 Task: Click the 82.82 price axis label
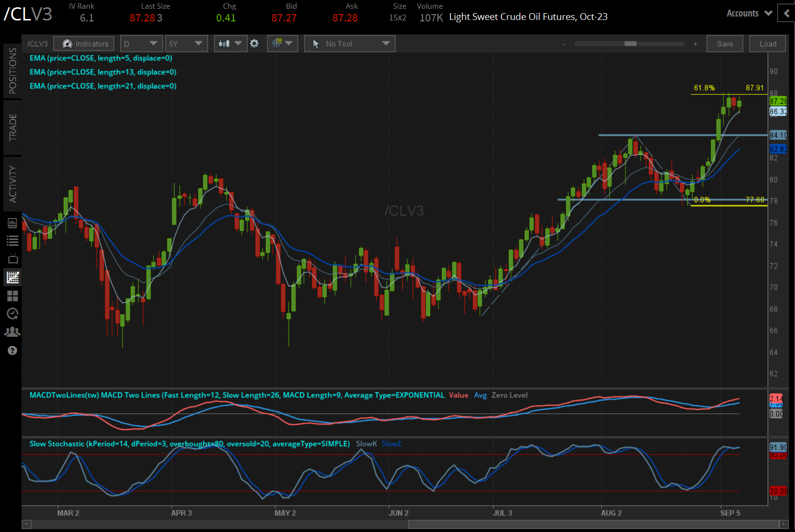pyautogui.click(x=778, y=149)
